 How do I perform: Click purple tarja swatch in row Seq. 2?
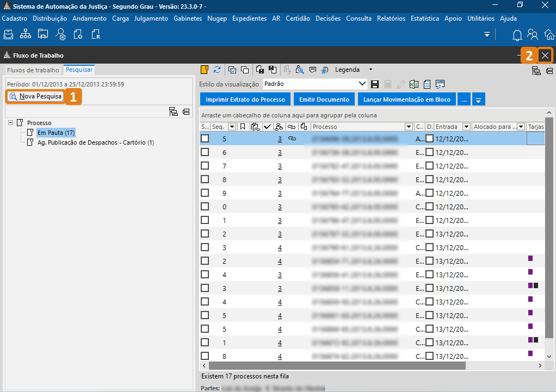(x=530, y=258)
